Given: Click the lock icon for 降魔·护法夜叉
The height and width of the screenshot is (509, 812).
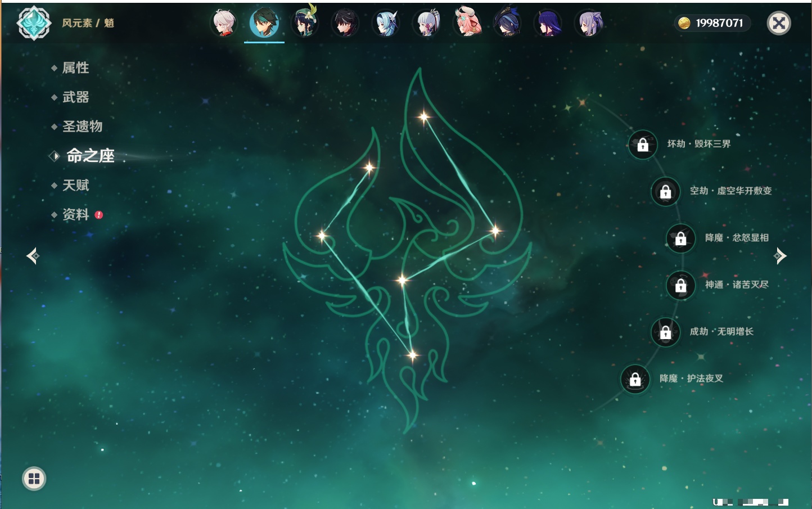Looking at the screenshot, I should [x=635, y=379].
